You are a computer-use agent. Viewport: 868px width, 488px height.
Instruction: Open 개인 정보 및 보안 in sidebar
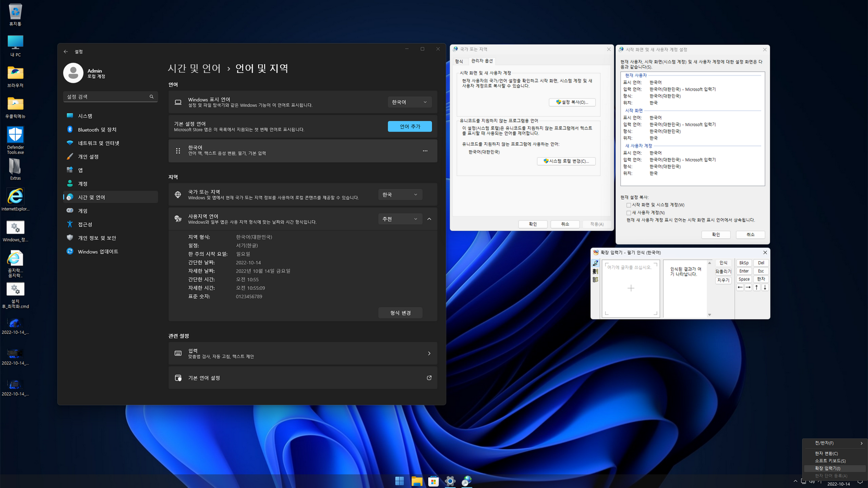tap(110, 238)
